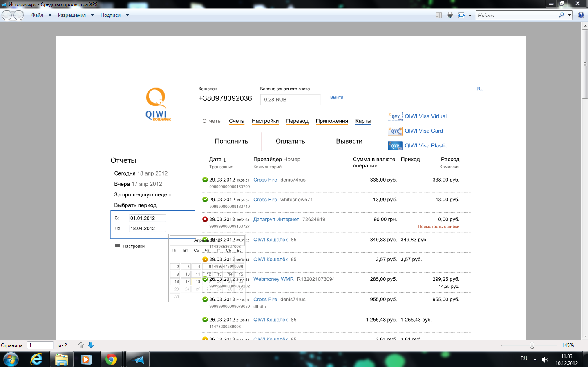Click the QVV card icon
Screen dimensions: 588x367
click(x=395, y=116)
